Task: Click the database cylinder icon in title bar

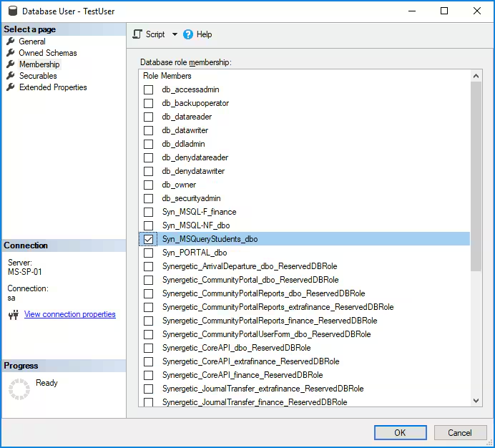Action: 13,11
